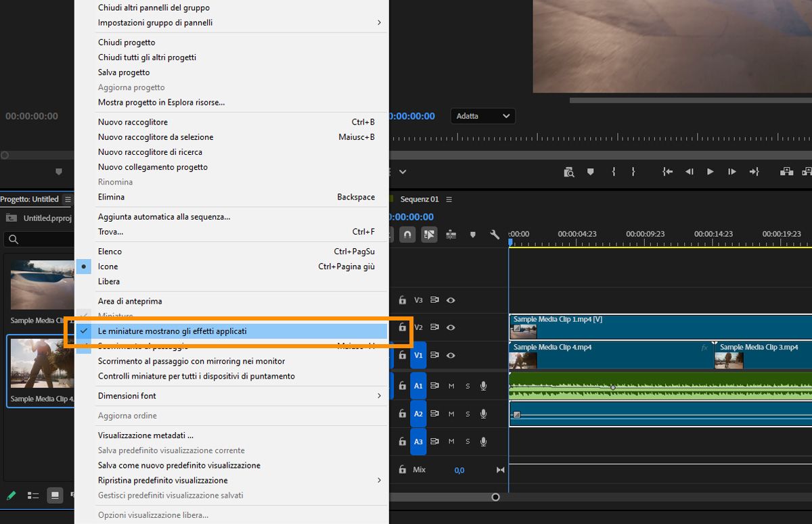
Task: Click Add Marker icon in timeline toolbar
Action: point(473,235)
